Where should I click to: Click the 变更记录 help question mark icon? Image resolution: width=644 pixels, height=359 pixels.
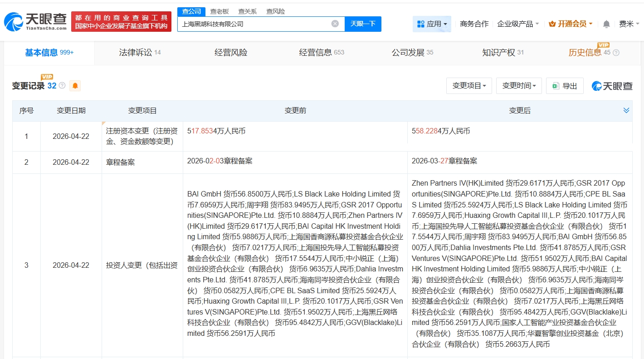tap(62, 85)
